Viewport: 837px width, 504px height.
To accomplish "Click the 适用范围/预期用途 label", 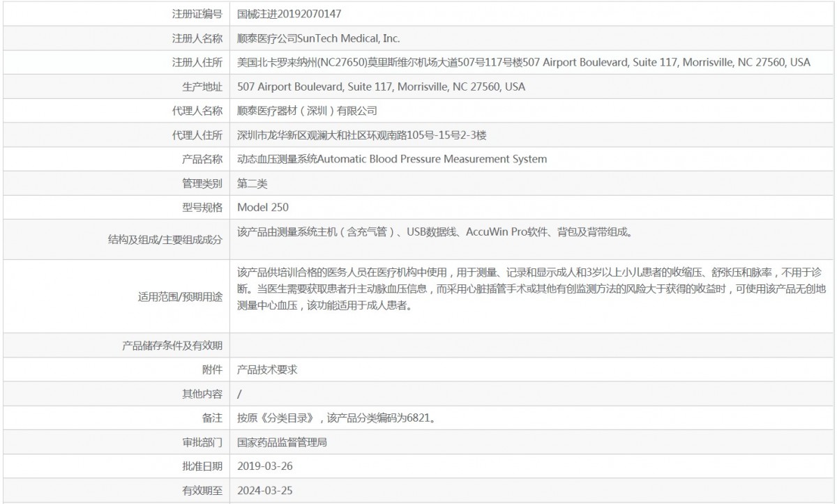I will [181, 296].
